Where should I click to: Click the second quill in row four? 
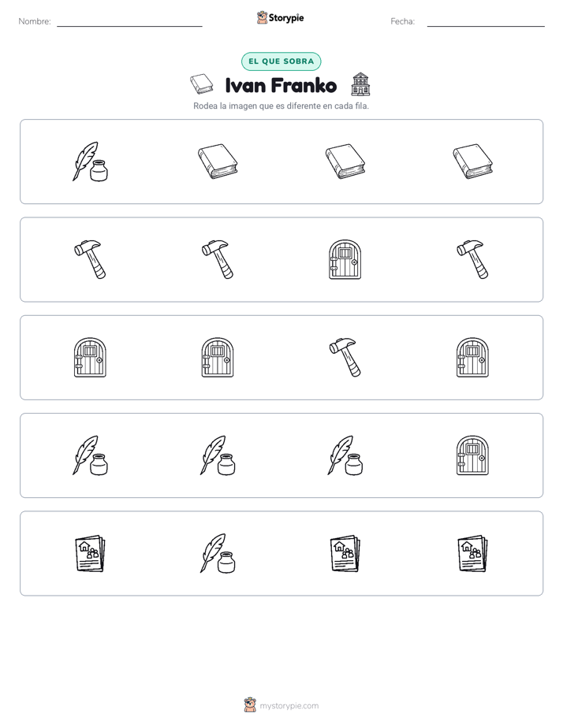pos(218,455)
